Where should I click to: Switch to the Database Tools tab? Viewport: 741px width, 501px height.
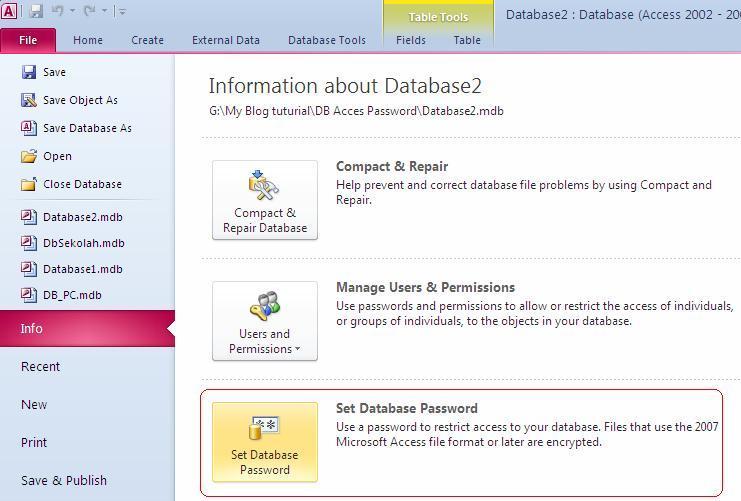[327, 40]
